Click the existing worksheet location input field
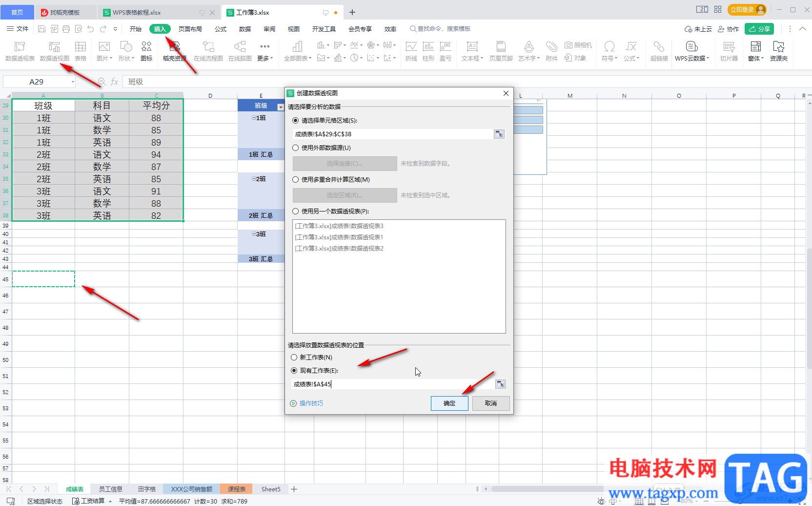The height and width of the screenshot is (506, 812). (x=393, y=384)
